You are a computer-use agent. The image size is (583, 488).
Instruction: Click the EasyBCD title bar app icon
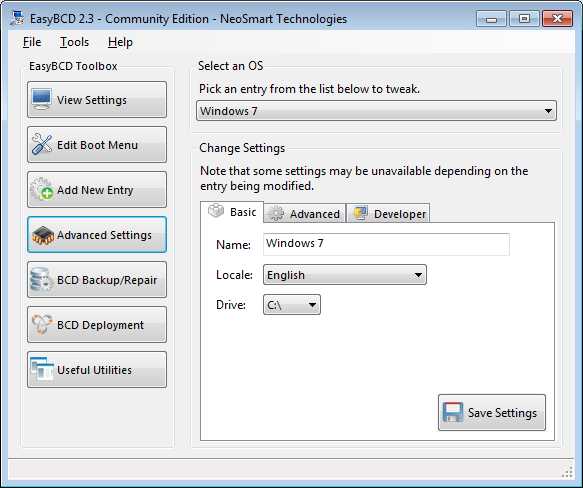click(x=17, y=19)
